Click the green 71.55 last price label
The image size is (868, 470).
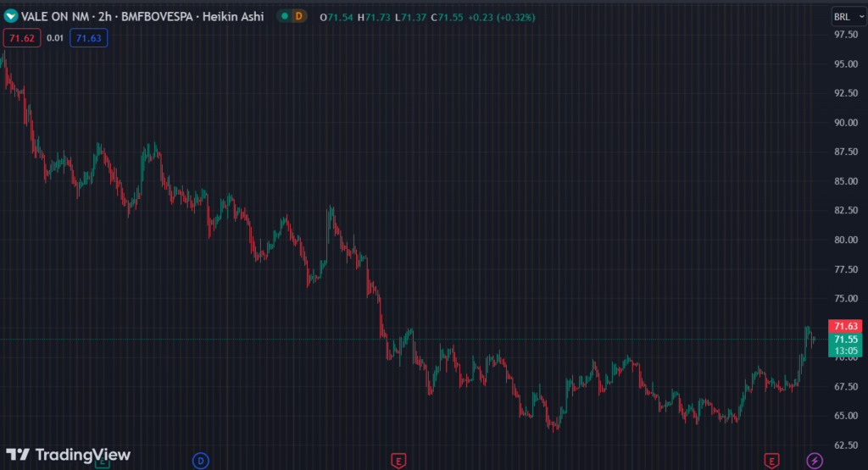[845, 339]
